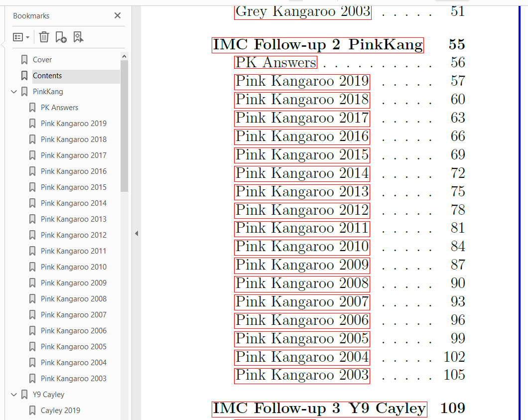Image resolution: width=528 pixels, height=420 pixels.
Task: Delete selected bookmark with trash icon
Action: point(44,37)
